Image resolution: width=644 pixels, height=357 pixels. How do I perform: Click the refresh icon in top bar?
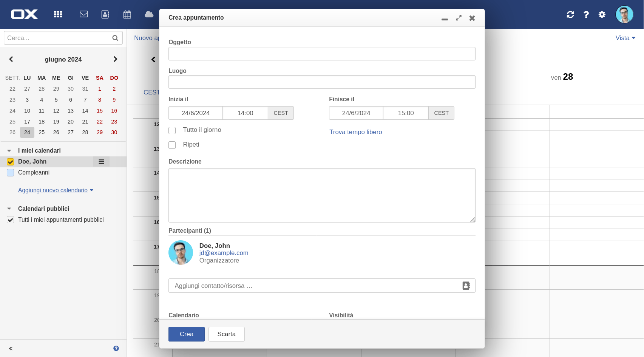point(570,14)
